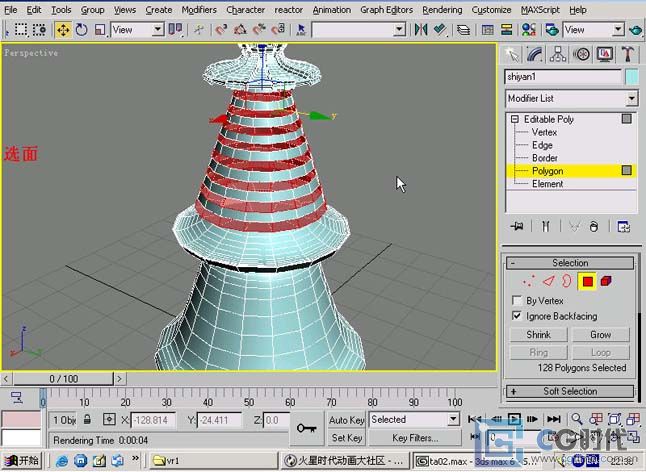Activate Select and Scale tool
The image size is (646, 472).
pos(100,30)
